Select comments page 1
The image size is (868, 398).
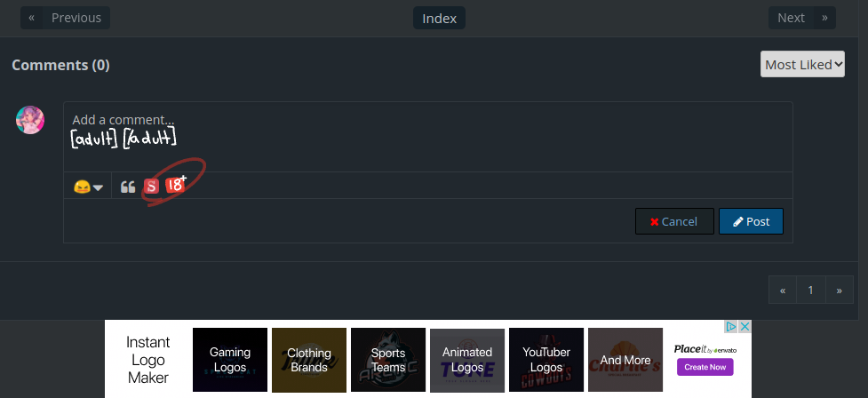point(810,290)
